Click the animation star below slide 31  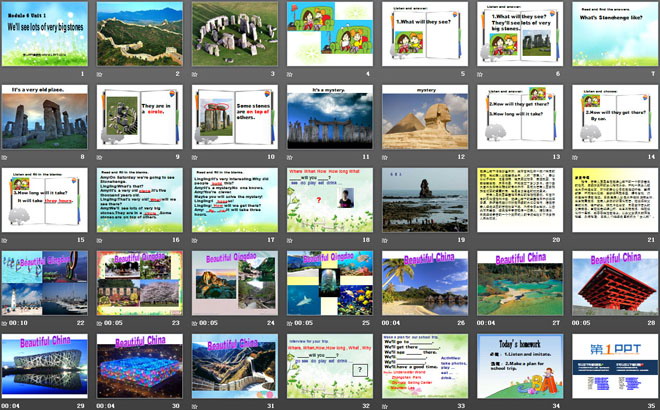(x=195, y=405)
